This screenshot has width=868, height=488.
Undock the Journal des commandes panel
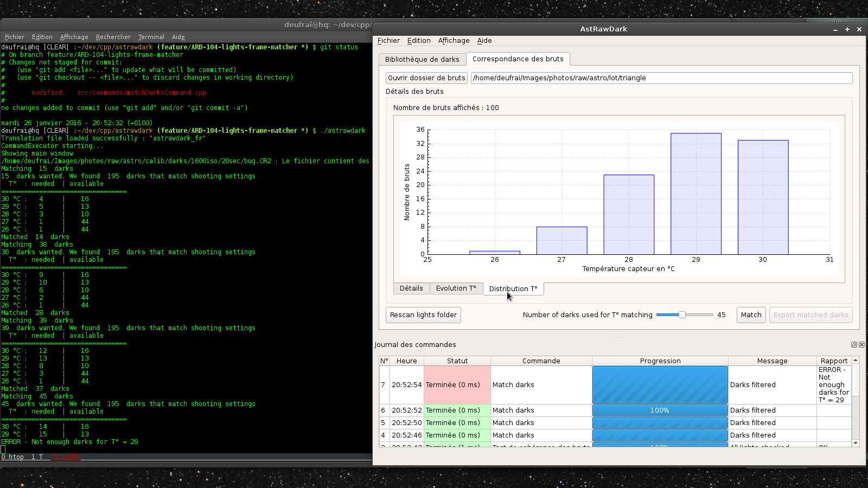(854, 344)
